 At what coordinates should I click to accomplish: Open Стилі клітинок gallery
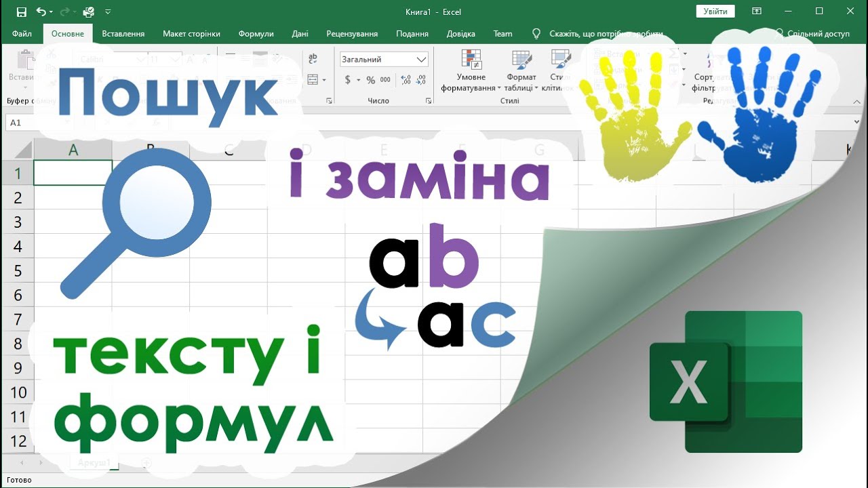pyautogui.click(x=561, y=71)
